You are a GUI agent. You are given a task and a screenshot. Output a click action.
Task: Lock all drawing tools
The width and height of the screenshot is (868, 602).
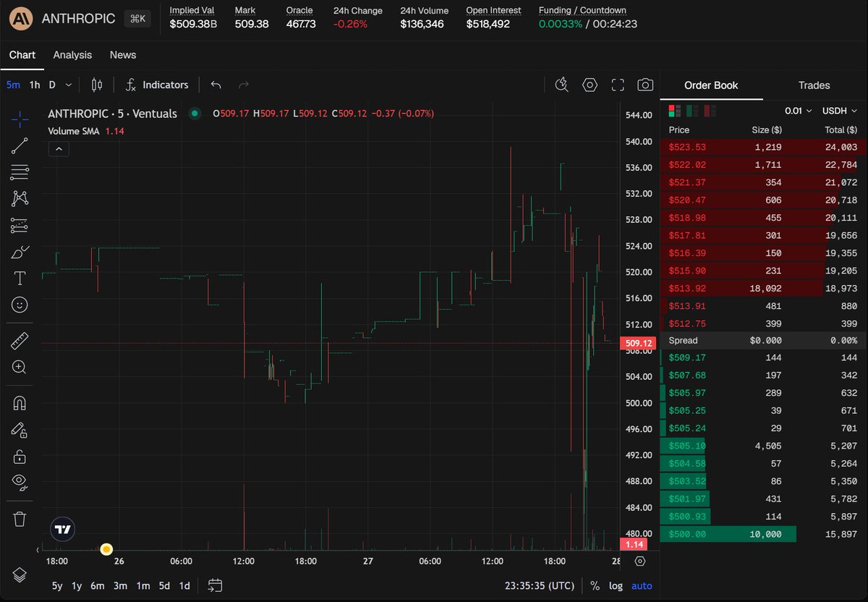pyautogui.click(x=20, y=456)
